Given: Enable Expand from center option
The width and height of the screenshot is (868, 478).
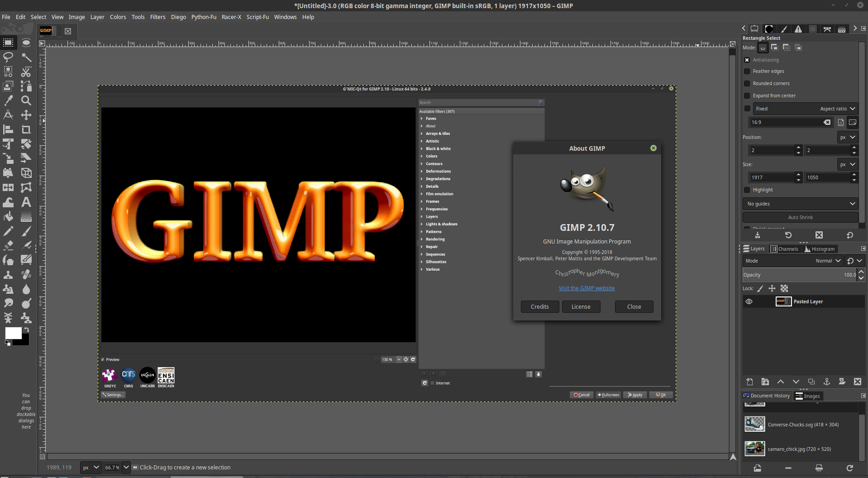Looking at the screenshot, I should 747,96.
